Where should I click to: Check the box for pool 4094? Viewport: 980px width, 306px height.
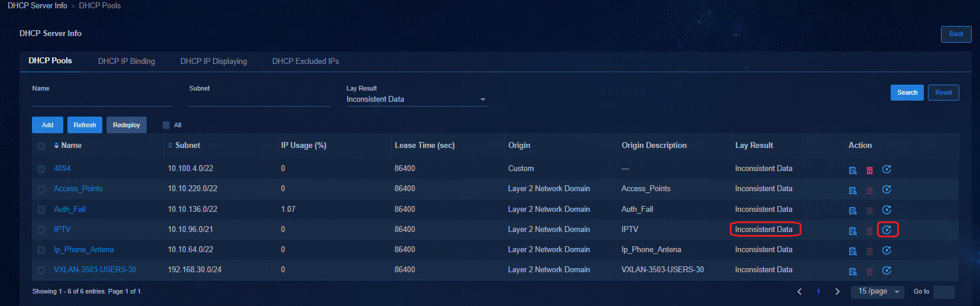pos(41,169)
